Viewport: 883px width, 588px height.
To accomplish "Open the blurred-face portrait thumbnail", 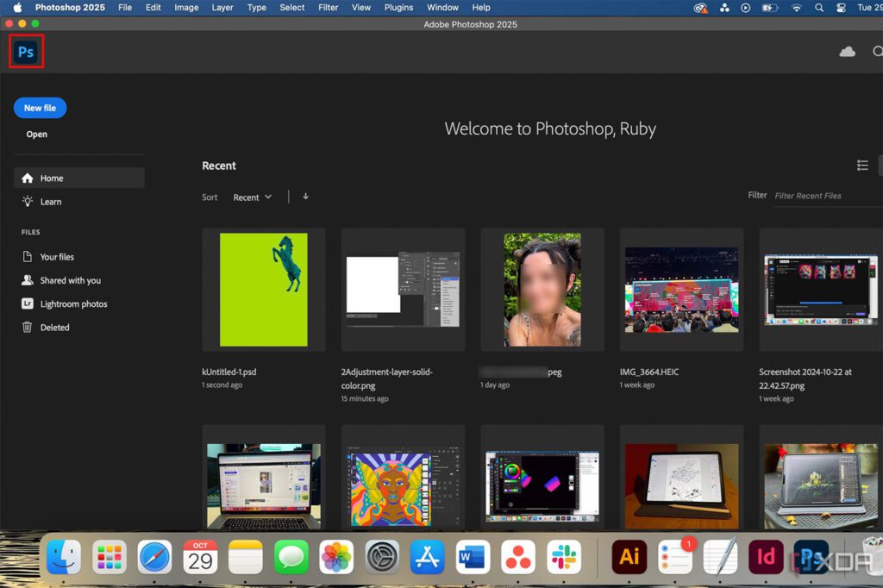I will (x=542, y=290).
